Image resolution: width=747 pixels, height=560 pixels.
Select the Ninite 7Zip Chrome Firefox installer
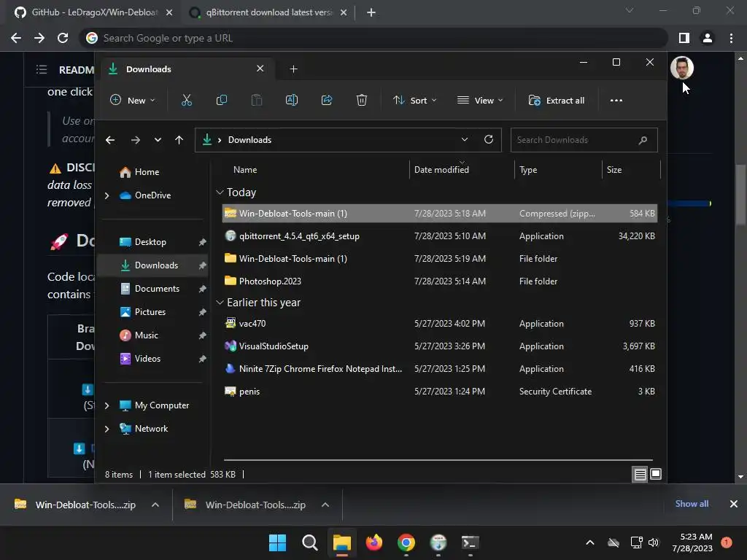(x=439, y=369)
